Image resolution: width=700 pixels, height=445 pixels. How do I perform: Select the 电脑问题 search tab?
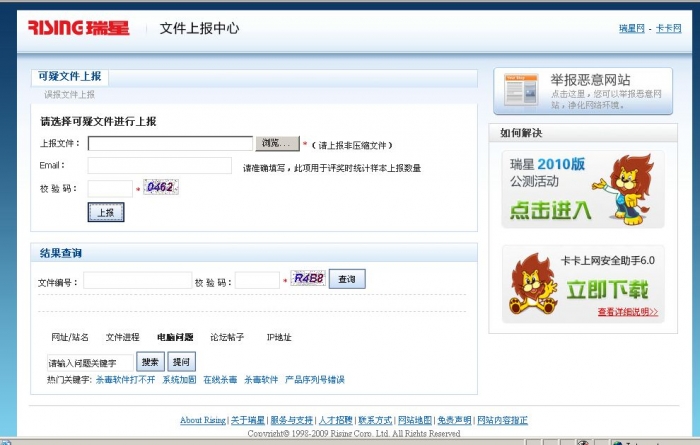[x=175, y=337]
